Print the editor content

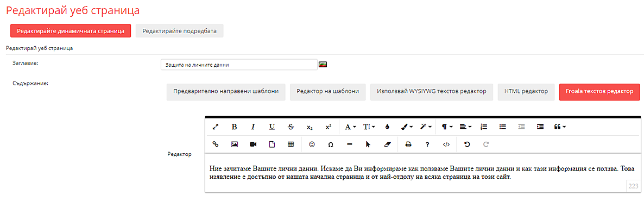click(408, 144)
